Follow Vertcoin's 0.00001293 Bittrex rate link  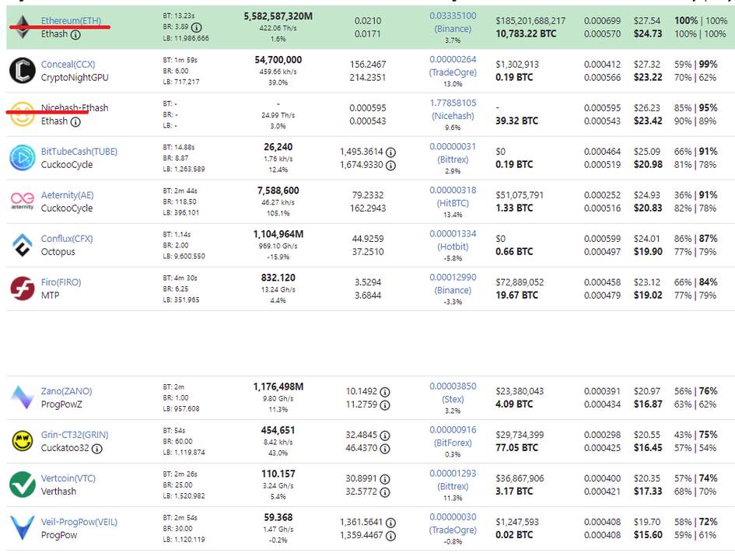453,479
